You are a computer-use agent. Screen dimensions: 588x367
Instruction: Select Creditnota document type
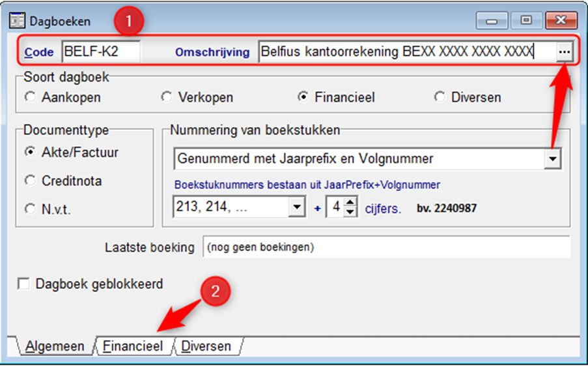point(30,181)
